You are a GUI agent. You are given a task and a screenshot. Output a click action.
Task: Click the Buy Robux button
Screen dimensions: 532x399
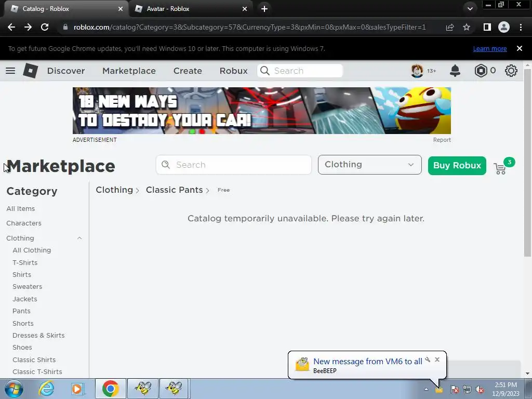coord(457,166)
